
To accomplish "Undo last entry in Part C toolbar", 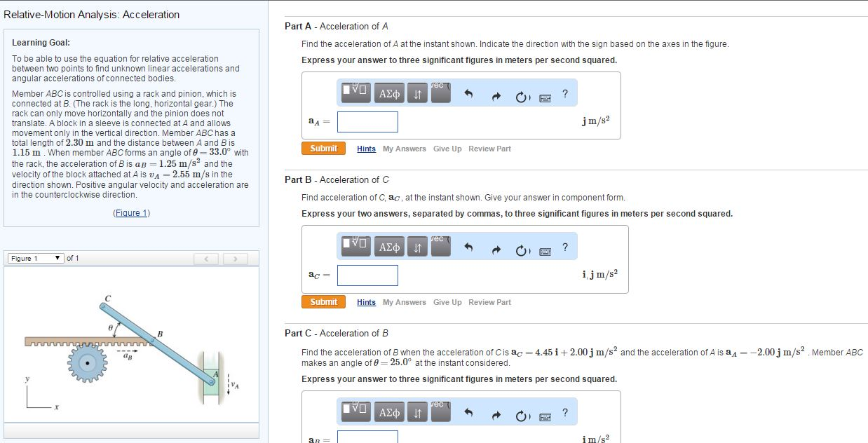I will point(470,412).
